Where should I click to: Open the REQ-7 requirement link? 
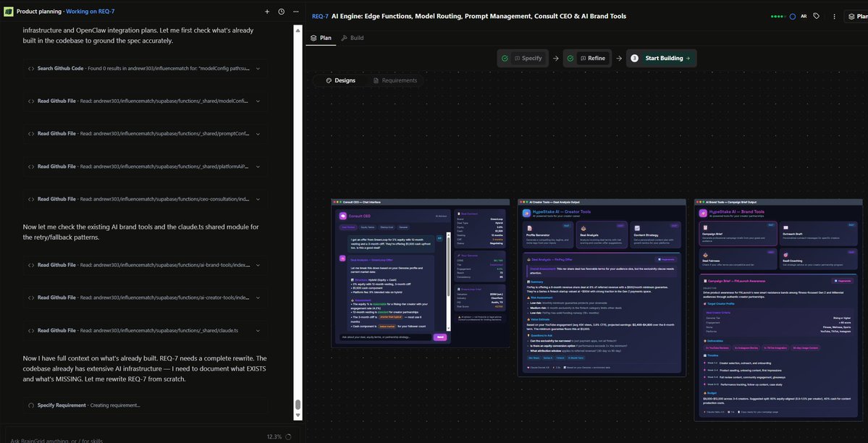(320, 17)
